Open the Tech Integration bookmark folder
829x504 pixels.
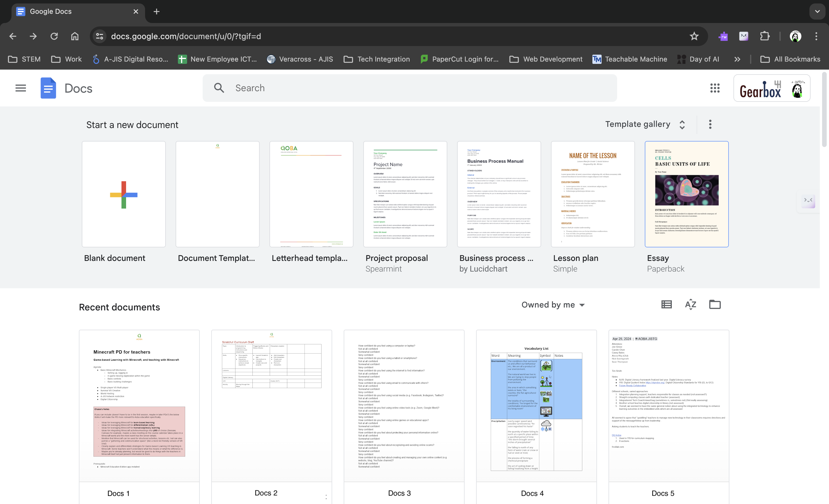[377, 59]
